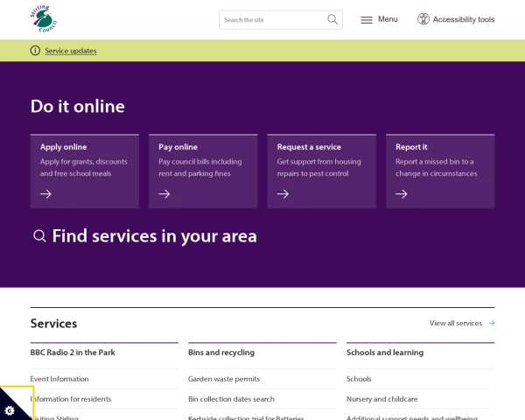Open BBC Radio 2 in the Park
The width and height of the screenshot is (525, 420).
pos(73,353)
